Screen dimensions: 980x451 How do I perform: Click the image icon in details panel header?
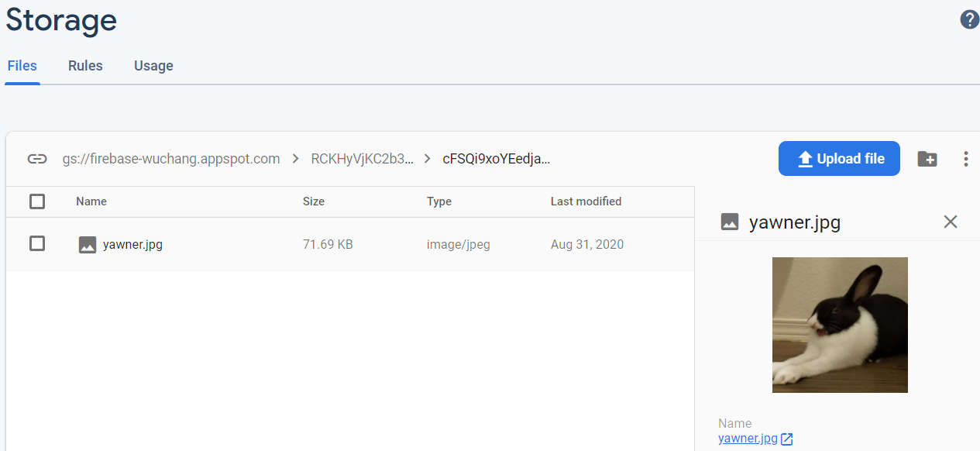coord(729,222)
